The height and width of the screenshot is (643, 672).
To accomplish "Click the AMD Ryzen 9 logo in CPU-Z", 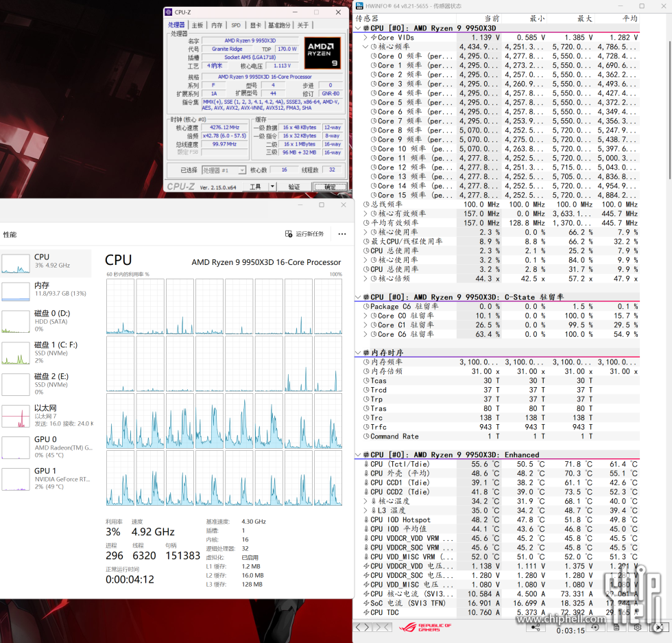I will 322,53.
